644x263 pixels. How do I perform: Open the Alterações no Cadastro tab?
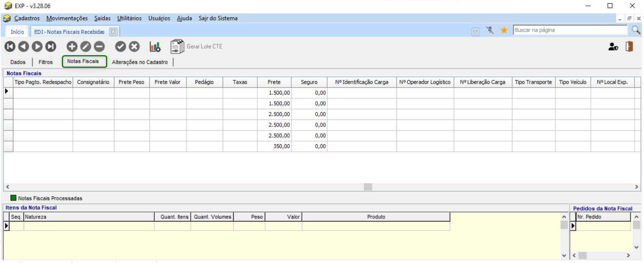tap(140, 62)
